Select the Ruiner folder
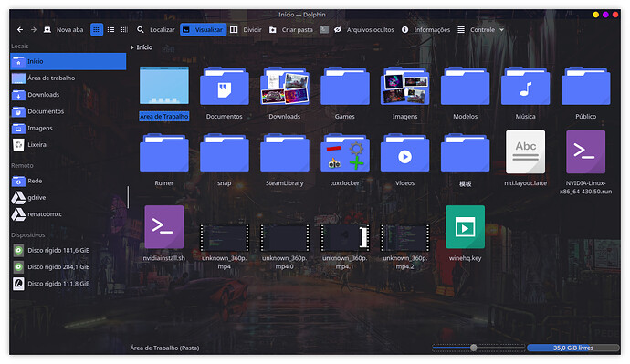The image size is (630, 364). pyautogui.click(x=164, y=152)
